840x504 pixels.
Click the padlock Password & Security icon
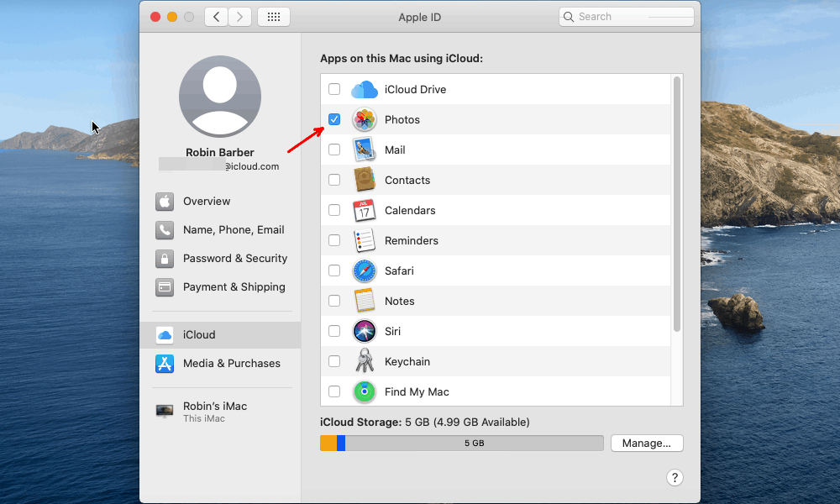[165, 259]
